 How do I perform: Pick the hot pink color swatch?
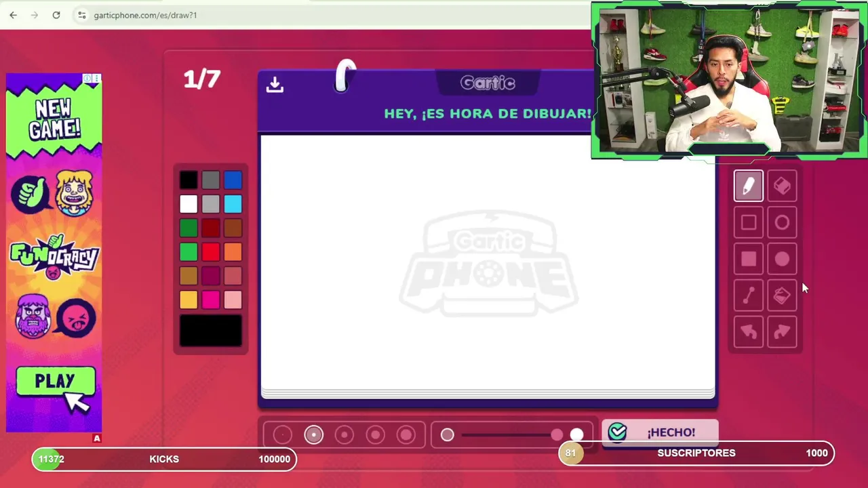pyautogui.click(x=211, y=300)
